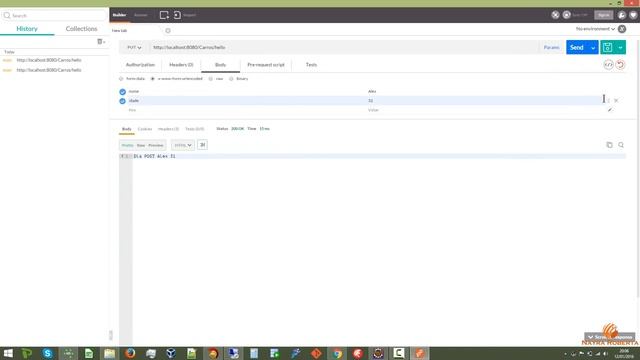
Task: Open Skype from the taskbar
Action: [47, 353]
